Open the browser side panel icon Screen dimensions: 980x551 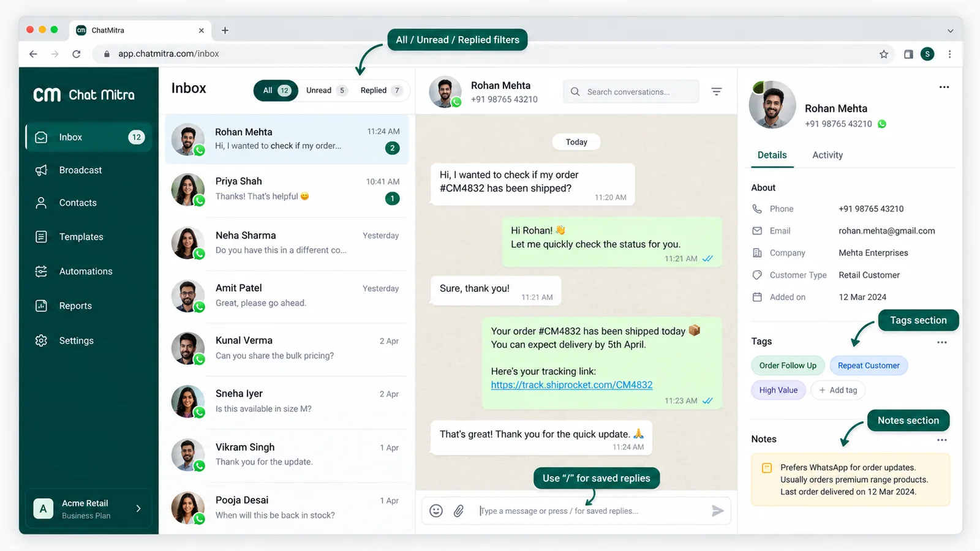(908, 54)
